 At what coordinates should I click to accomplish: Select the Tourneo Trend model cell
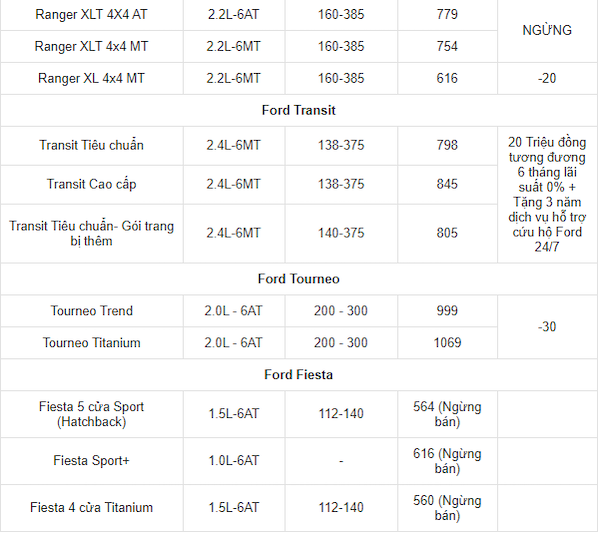91,311
